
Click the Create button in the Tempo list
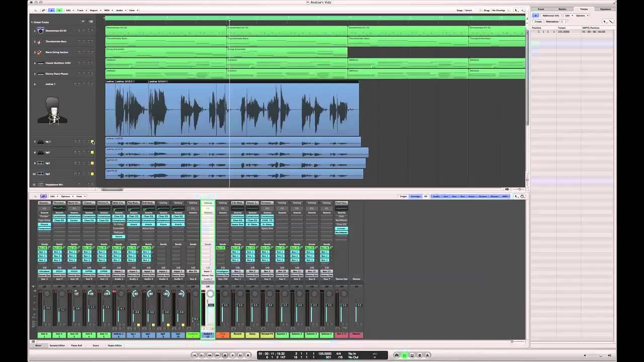[x=538, y=22]
